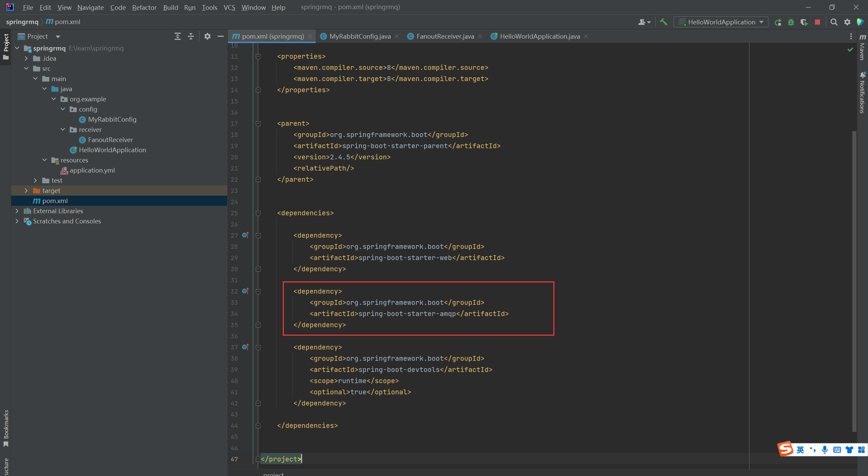Run HelloWorldApplication with coverage icon
The image size is (868, 476).
pyautogui.click(x=804, y=22)
